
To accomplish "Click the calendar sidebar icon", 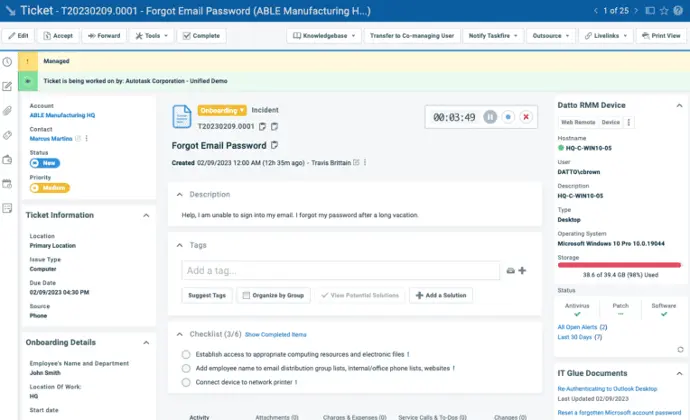I will pos(7,184).
